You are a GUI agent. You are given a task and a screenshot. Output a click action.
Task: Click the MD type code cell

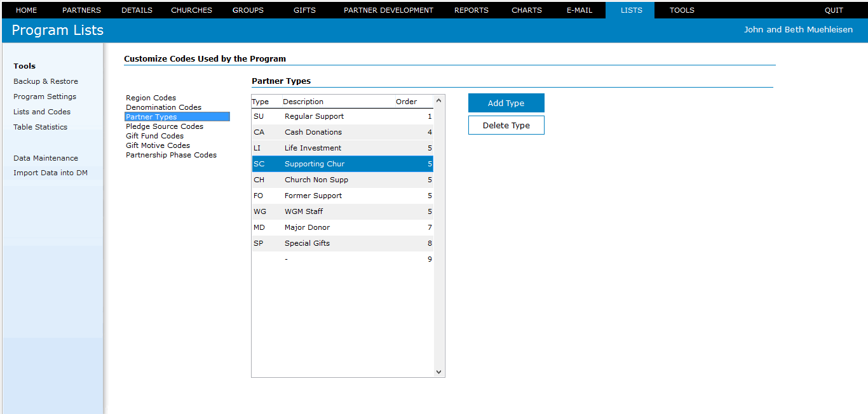(x=259, y=227)
